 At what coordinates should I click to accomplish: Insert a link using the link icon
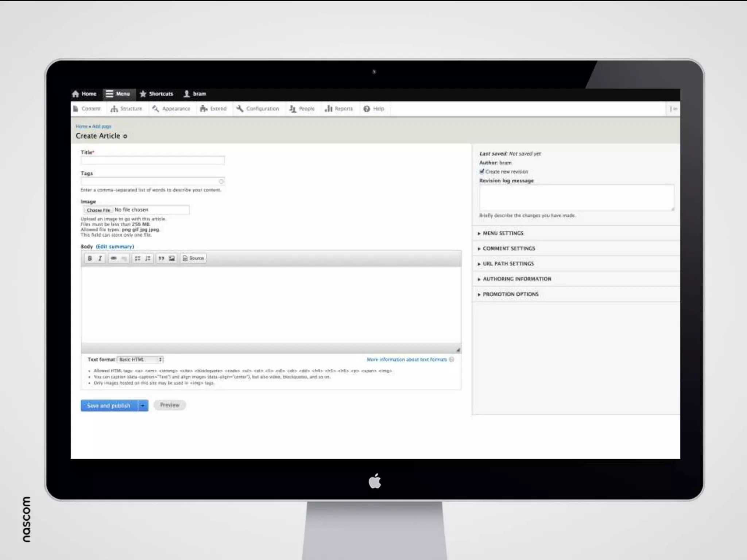[113, 258]
